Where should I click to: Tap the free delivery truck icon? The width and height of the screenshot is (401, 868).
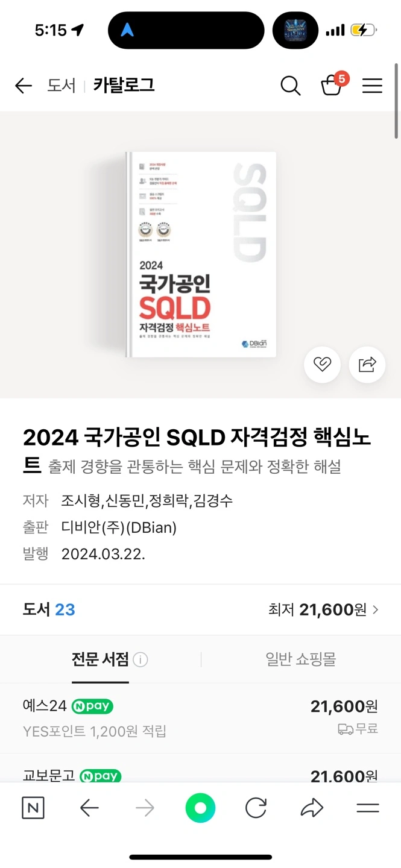345,730
